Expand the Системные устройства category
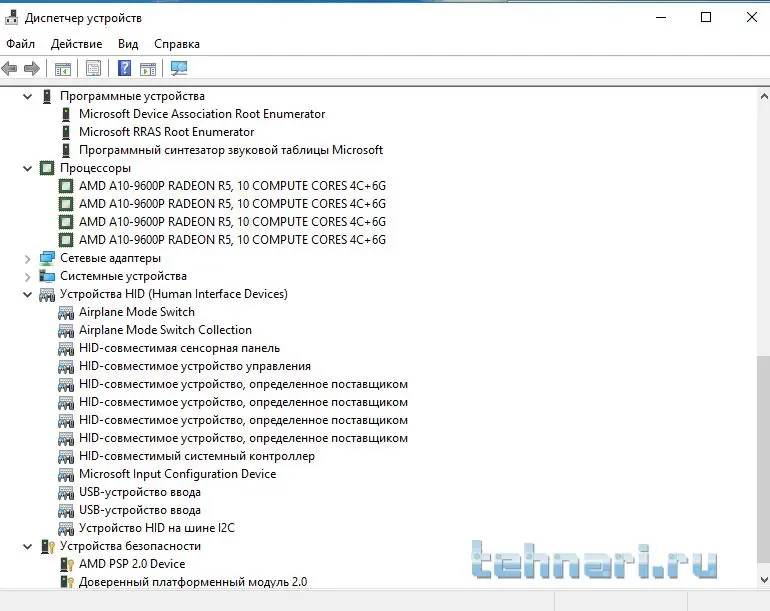 [x=28, y=277]
